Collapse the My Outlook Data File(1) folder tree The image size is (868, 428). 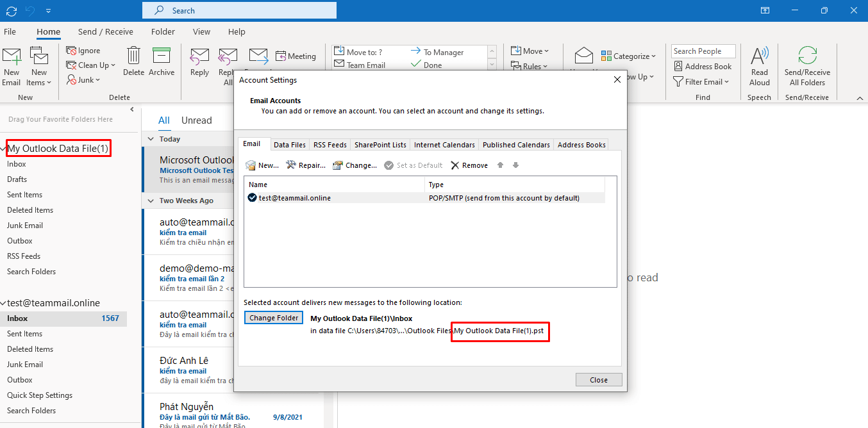3,149
